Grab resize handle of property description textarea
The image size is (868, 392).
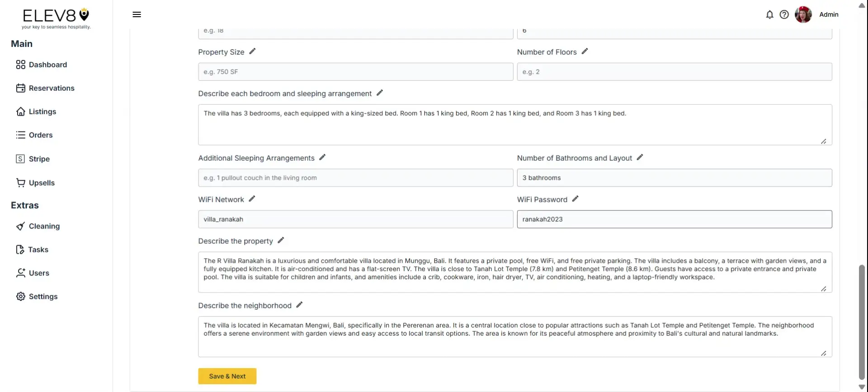click(x=824, y=289)
